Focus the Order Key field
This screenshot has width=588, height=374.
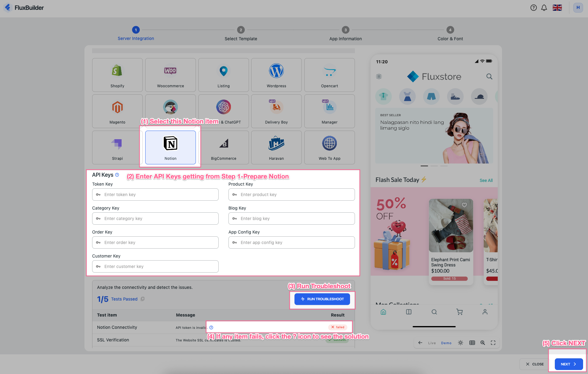(x=155, y=242)
